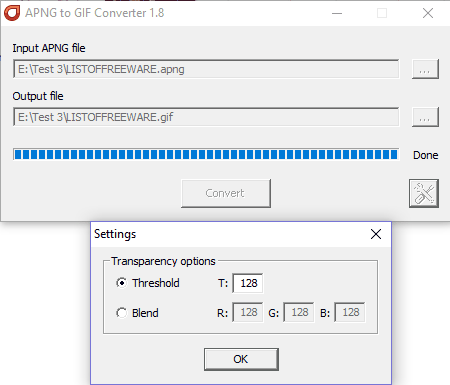The image size is (450, 385).
Task: Select the Threshold transparency option
Action: pos(122,283)
